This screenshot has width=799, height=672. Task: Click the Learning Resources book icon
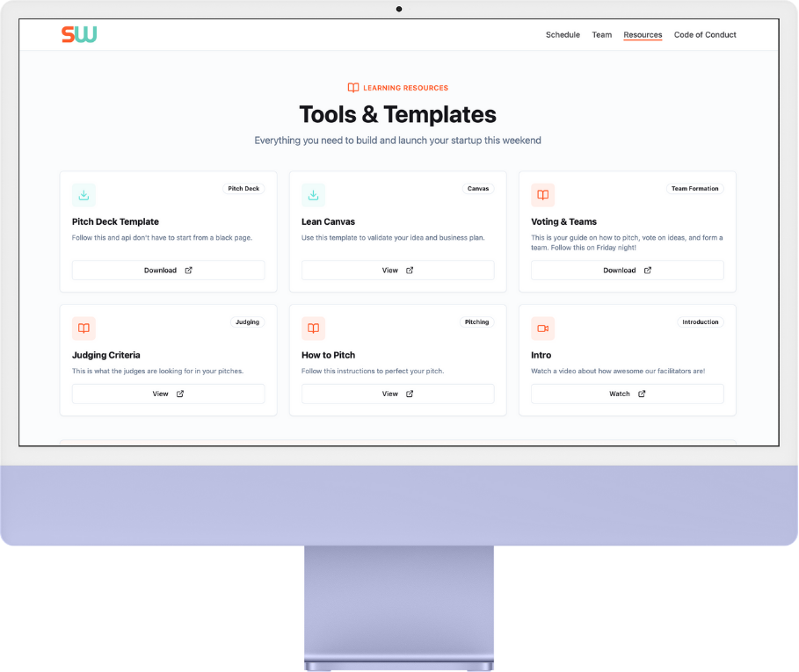[x=353, y=88]
